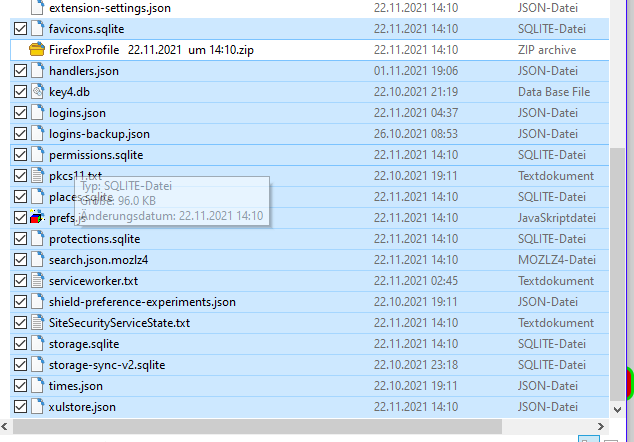
Task: Toggle the storage-sync-v2.sqlite checkbox
Action: coord(20,365)
